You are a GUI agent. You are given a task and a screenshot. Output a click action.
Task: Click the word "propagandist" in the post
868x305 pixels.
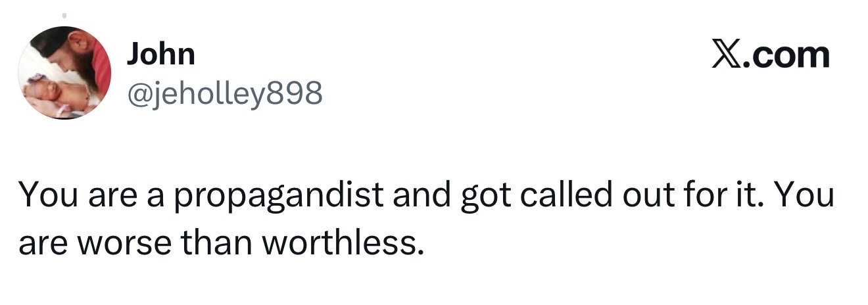pos(275,197)
